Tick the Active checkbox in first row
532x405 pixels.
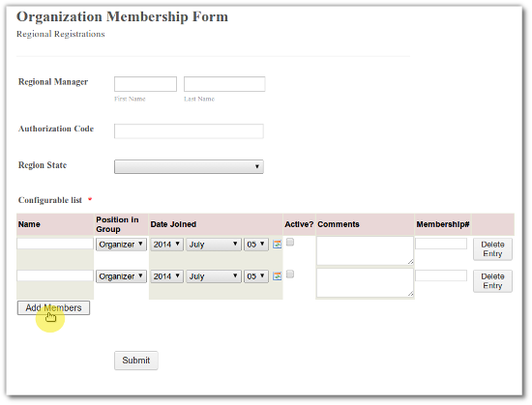pyautogui.click(x=290, y=242)
